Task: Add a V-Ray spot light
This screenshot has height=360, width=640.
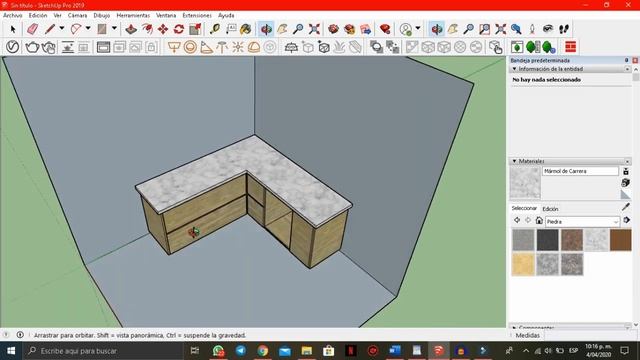Action: [x=206, y=47]
